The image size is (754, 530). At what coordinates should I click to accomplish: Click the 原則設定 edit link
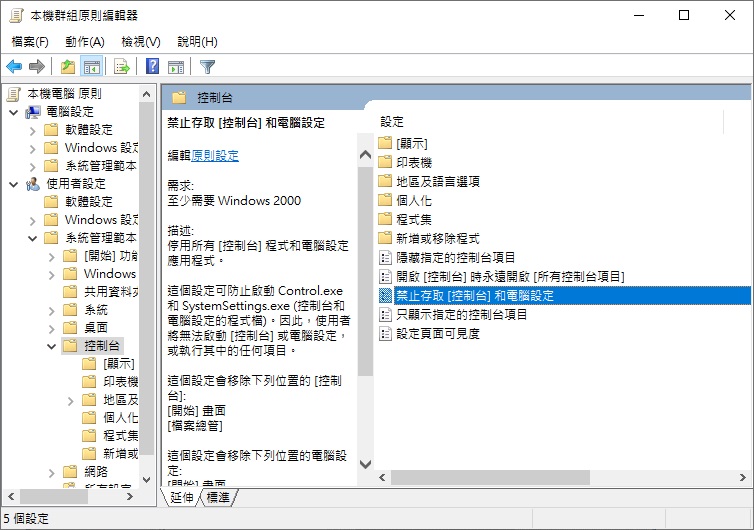[x=215, y=156]
